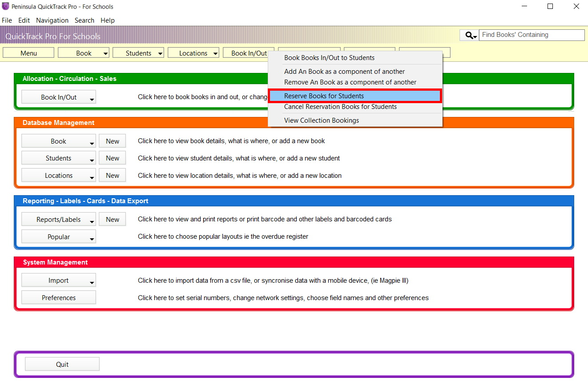This screenshot has height=385, width=588.
Task: Select Add An Book as a component of another
Action: click(x=355, y=72)
